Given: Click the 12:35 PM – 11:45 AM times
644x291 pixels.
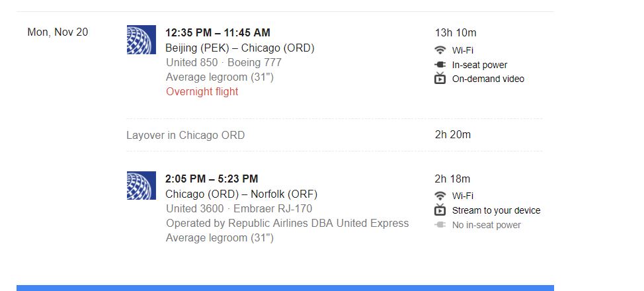Looking at the screenshot, I should [x=218, y=32].
